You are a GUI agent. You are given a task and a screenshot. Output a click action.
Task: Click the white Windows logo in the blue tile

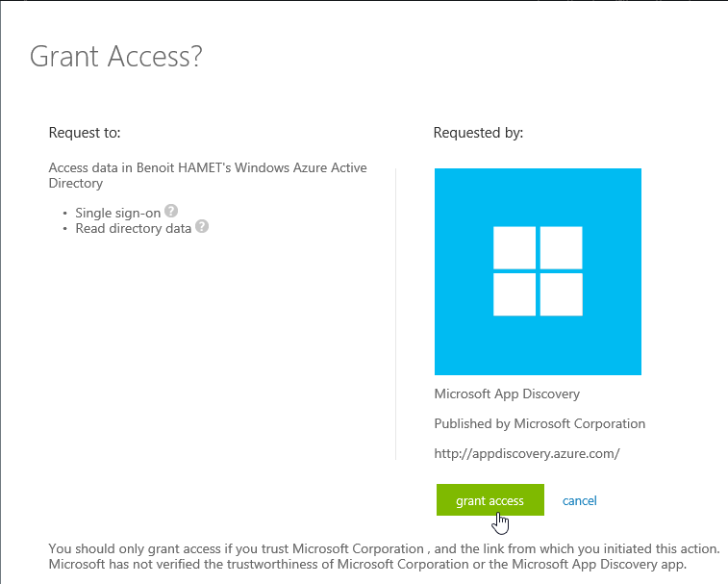(538, 271)
